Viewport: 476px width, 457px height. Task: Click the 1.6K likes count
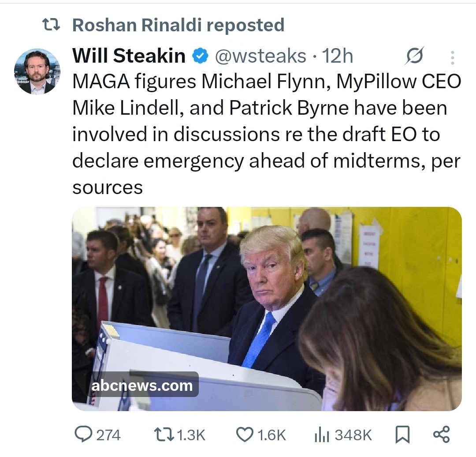271,435
